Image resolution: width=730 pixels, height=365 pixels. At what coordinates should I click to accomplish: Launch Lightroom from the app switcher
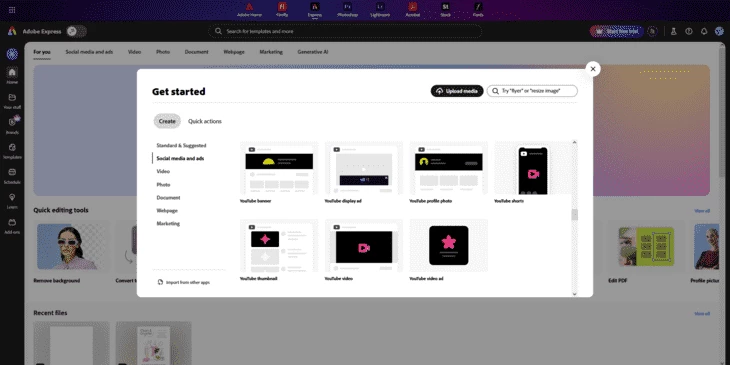380,10
